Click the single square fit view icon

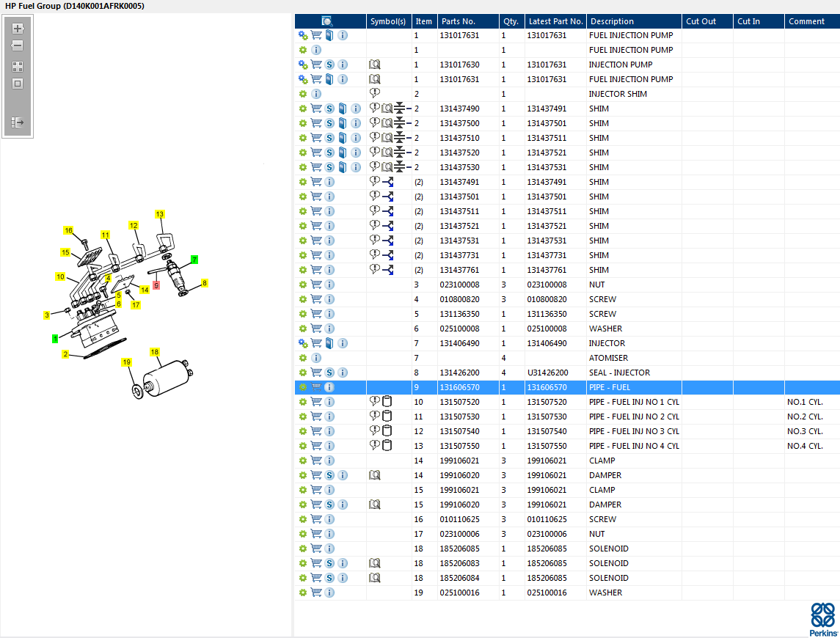click(18, 84)
